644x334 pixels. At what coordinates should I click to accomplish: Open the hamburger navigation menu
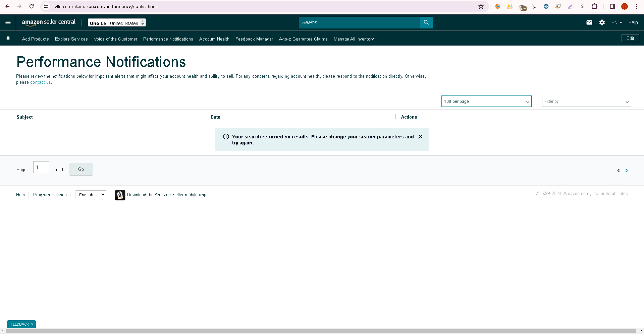pyautogui.click(x=8, y=22)
